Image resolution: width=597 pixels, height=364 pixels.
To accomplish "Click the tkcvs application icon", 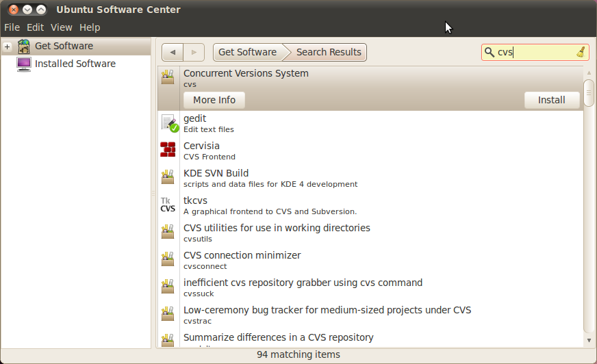I will point(168,205).
